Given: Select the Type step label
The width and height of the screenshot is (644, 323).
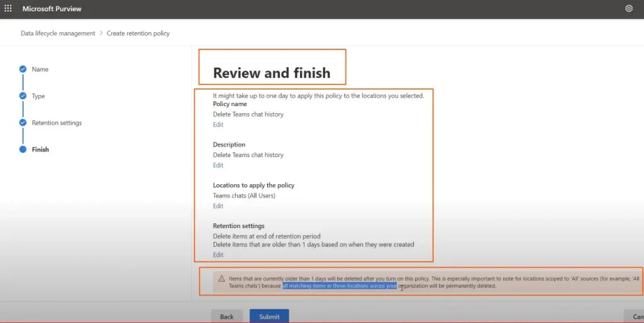Looking at the screenshot, I should pyautogui.click(x=38, y=96).
